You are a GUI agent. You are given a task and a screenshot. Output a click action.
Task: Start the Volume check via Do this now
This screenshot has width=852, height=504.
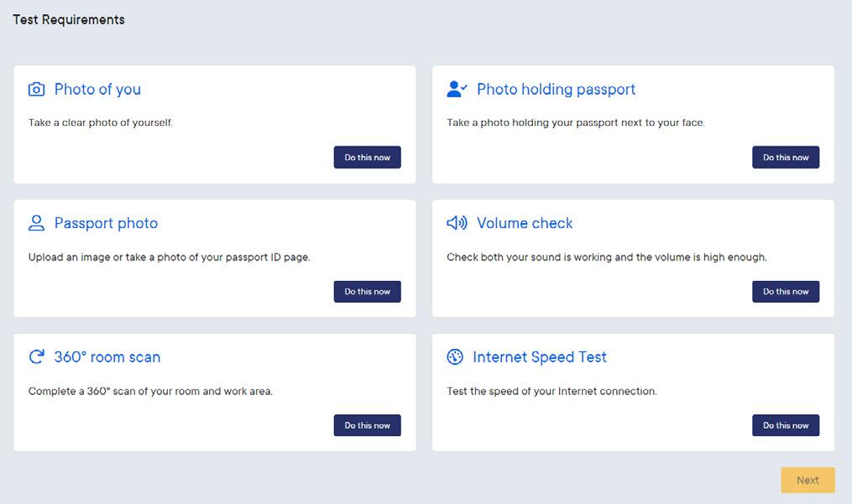point(785,292)
